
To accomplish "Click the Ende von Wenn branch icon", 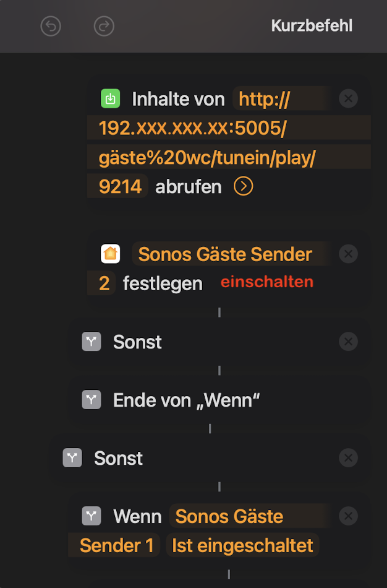I will pyautogui.click(x=91, y=400).
